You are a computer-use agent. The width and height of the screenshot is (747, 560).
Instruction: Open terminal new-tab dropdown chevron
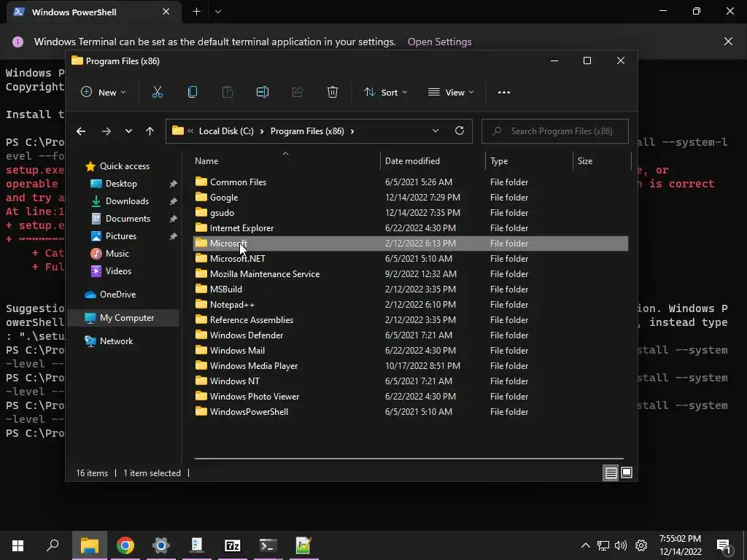tap(218, 12)
